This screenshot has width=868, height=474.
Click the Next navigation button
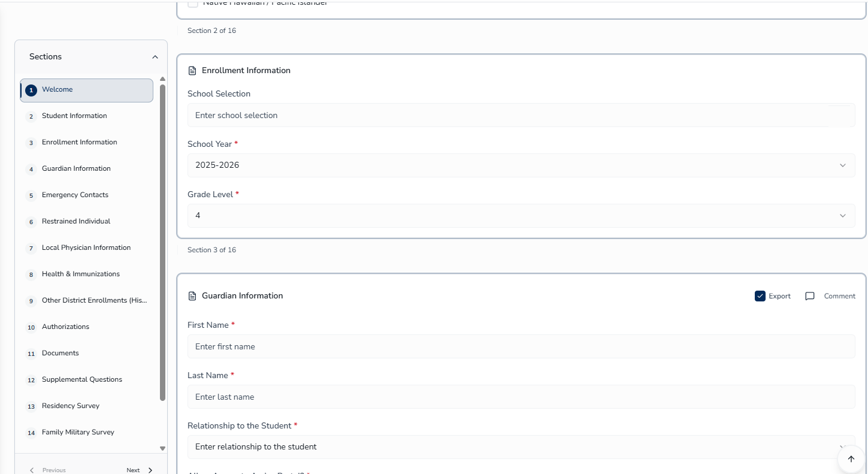tap(140, 470)
